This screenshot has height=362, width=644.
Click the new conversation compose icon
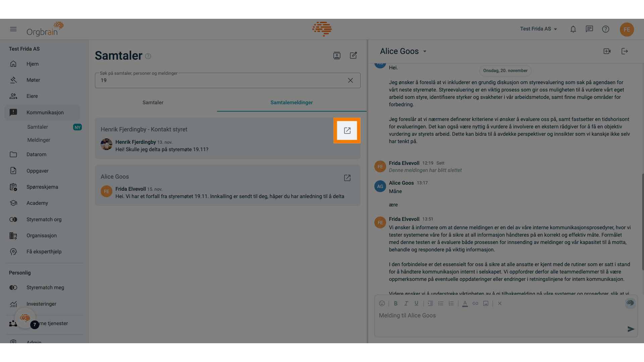[x=354, y=56]
